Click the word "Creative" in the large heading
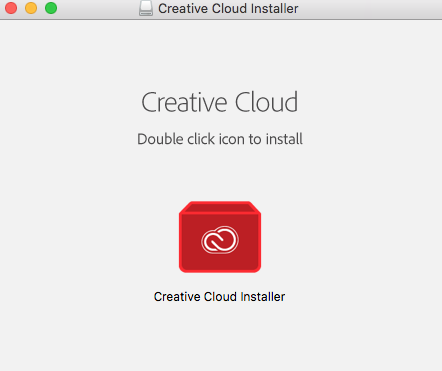The image size is (442, 371). 185,102
